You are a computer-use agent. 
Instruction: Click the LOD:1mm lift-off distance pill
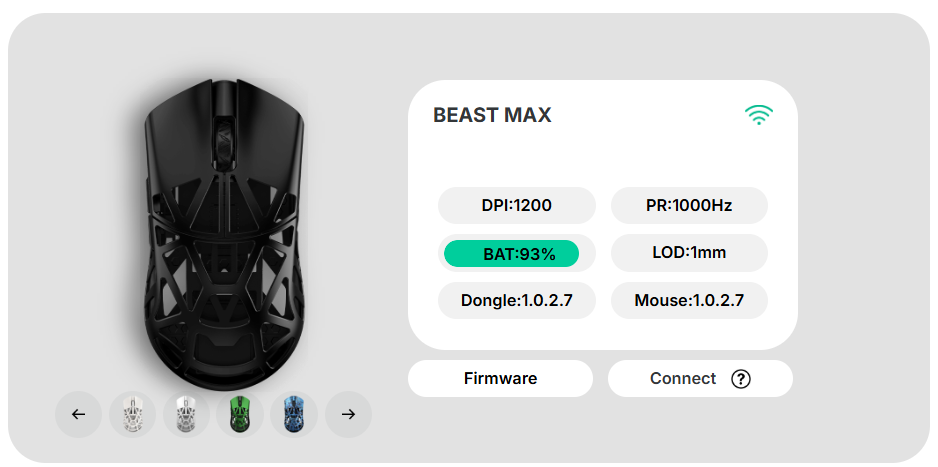[689, 253]
